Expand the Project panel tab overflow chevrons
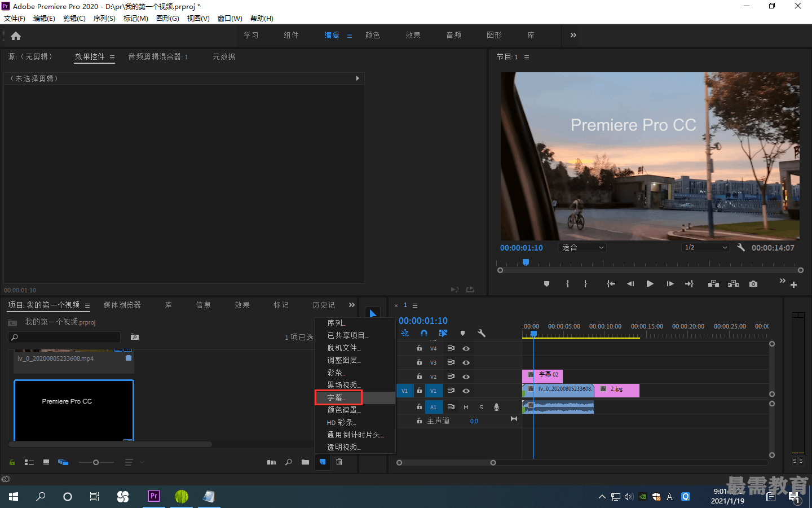This screenshot has height=508, width=812. coord(352,305)
